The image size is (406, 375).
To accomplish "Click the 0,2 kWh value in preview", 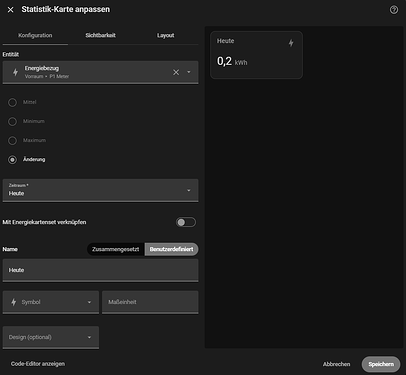I will coord(232,61).
